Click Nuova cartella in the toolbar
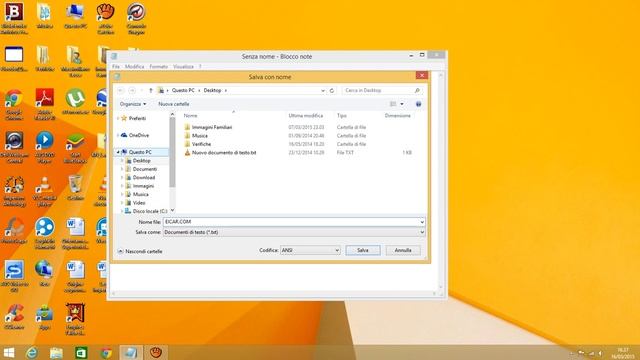 [173, 104]
